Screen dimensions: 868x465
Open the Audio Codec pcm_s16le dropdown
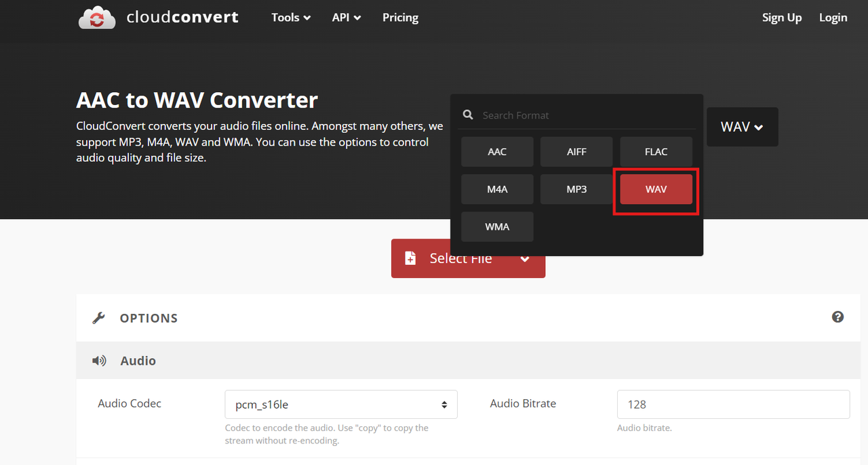point(341,405)
